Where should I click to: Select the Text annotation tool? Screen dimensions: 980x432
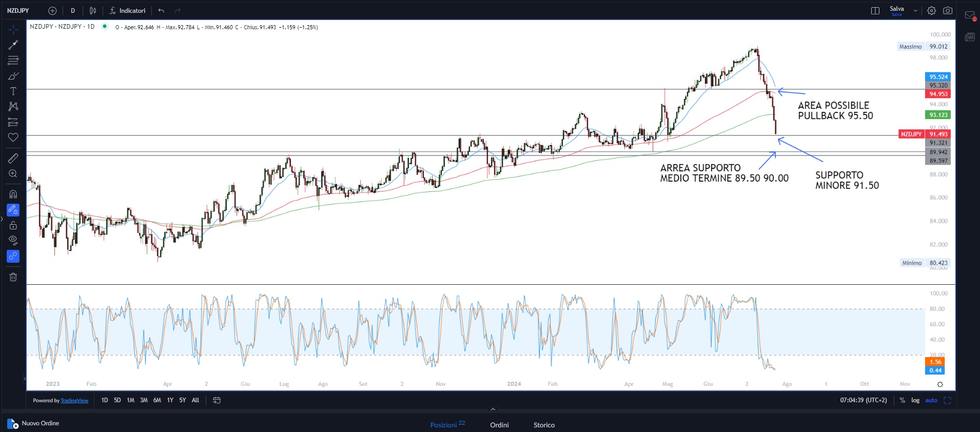pyautogui.click(x=13, y=91)
